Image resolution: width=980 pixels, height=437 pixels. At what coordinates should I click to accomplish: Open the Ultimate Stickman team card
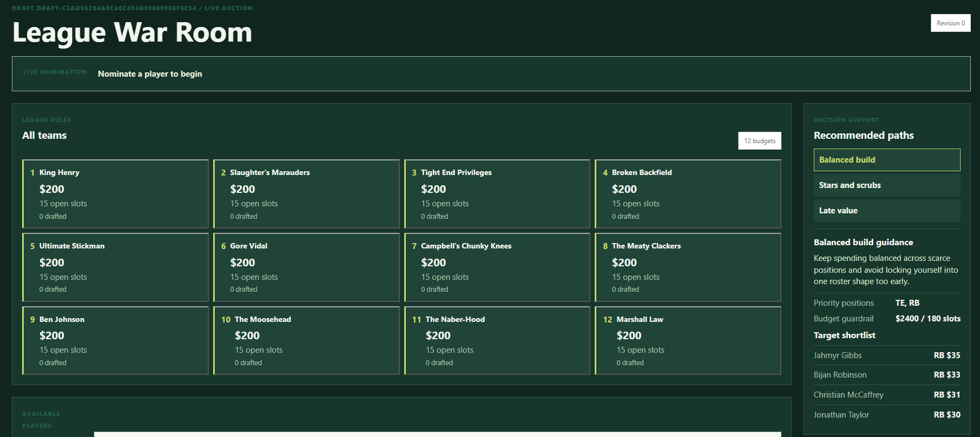[x=115, y=267]
